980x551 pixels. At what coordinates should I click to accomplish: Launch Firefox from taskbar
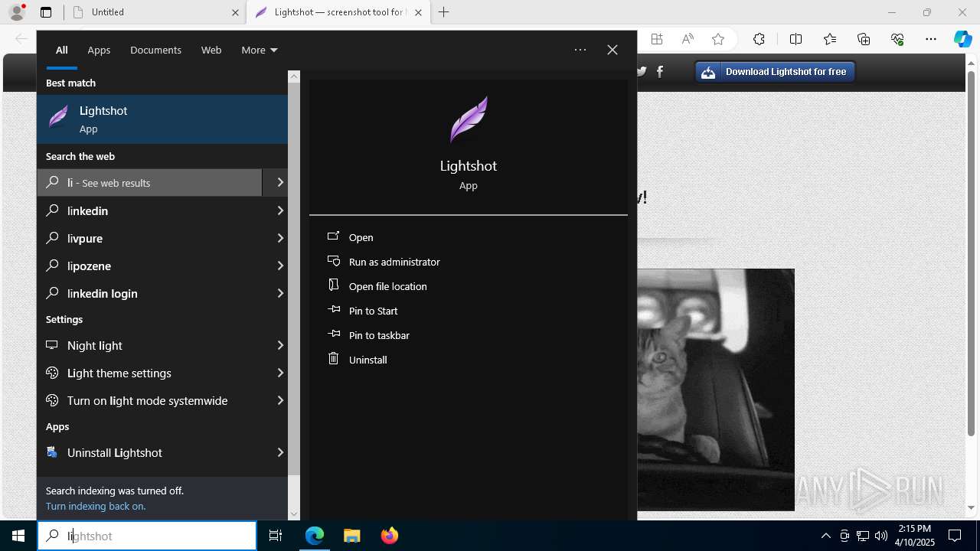pos(389,536)
